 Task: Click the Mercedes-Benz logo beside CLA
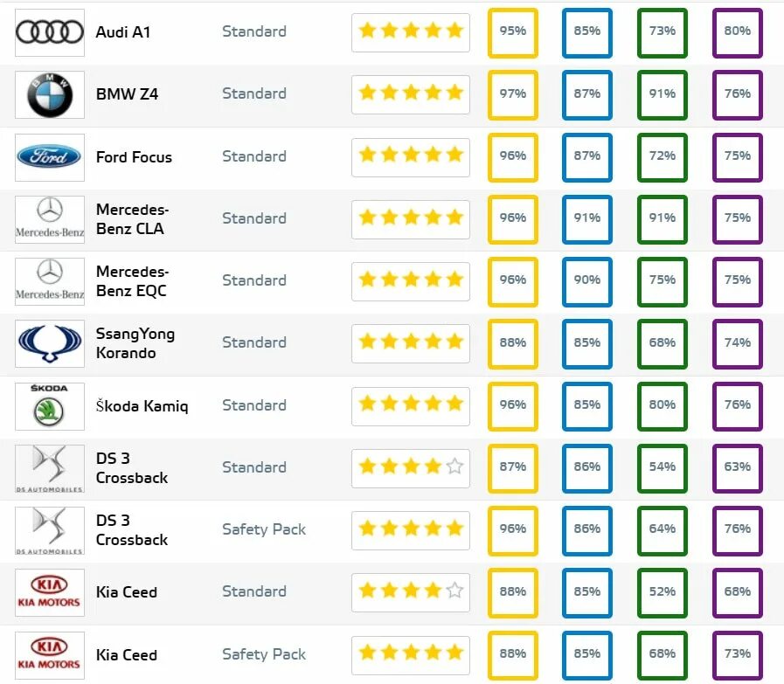pos(50,219)
